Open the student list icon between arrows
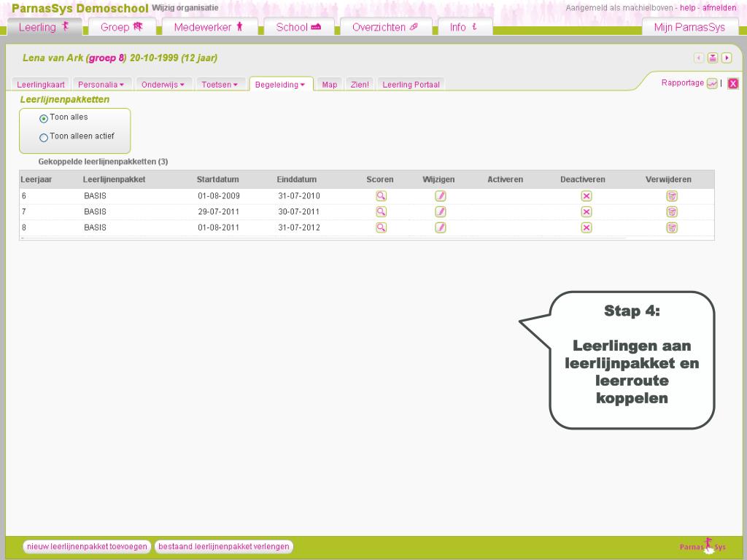This screenshot has height=560, width=747. pos(712,58)
